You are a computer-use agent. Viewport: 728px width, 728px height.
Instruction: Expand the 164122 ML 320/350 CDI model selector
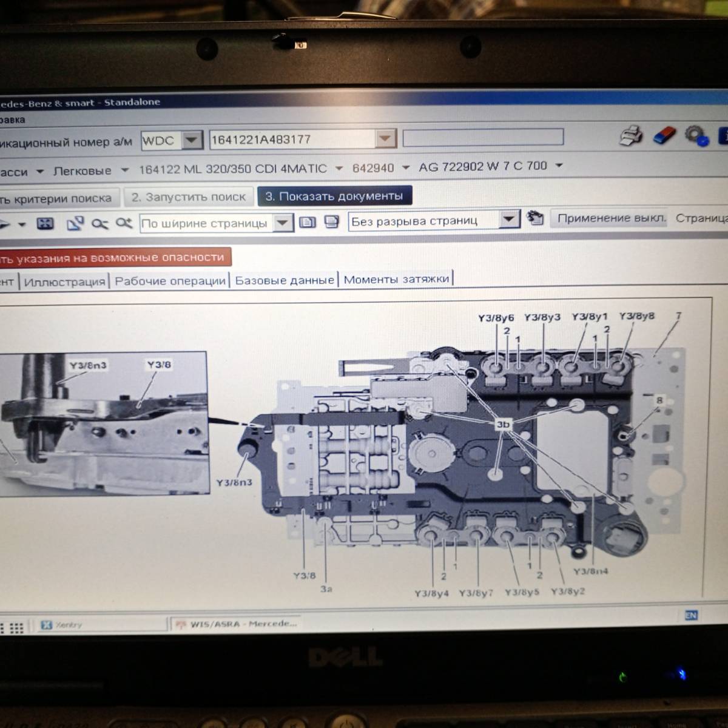click(x=339, y=169)
